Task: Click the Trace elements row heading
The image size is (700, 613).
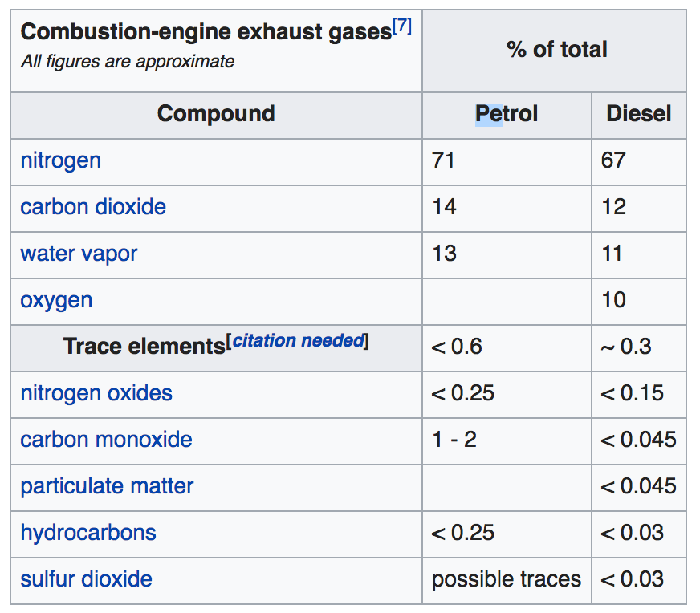Action: pyautogui.click(x=144, y=346)
